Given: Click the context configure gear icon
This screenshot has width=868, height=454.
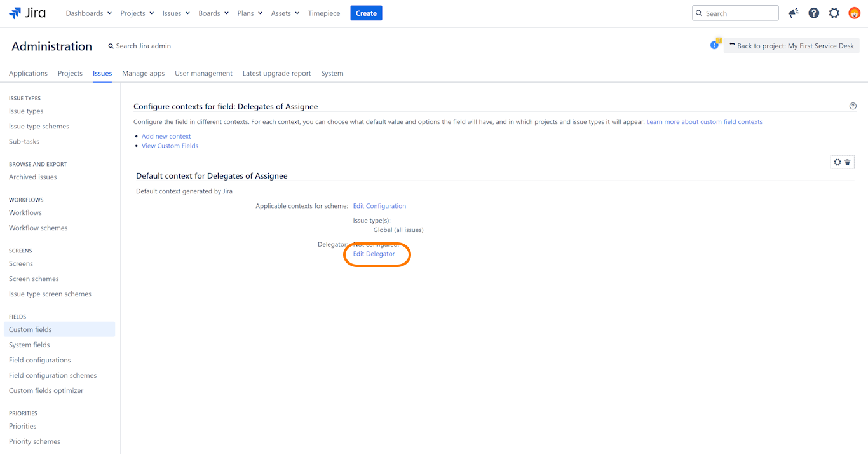Looking at the screenshot, I should point(837,162).
